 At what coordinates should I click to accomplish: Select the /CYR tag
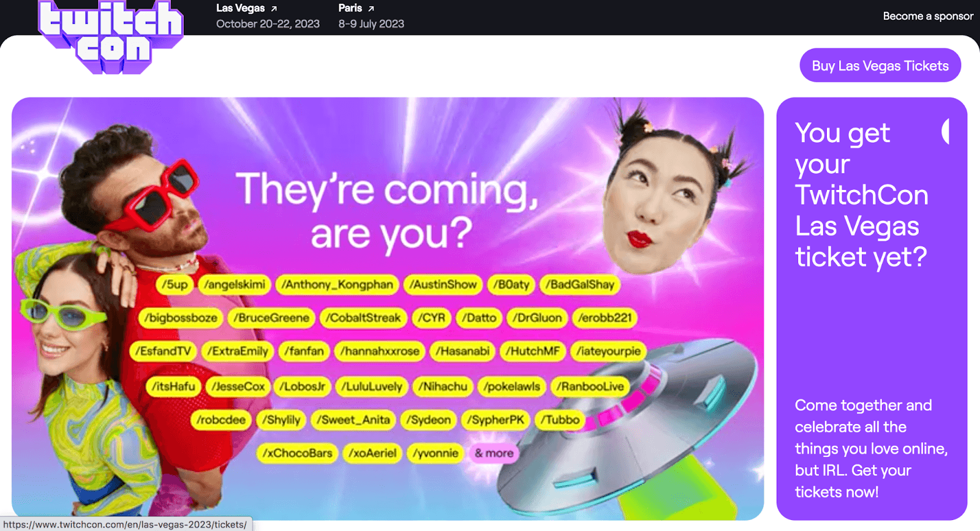pyautogui.click(x=432, y=318)
